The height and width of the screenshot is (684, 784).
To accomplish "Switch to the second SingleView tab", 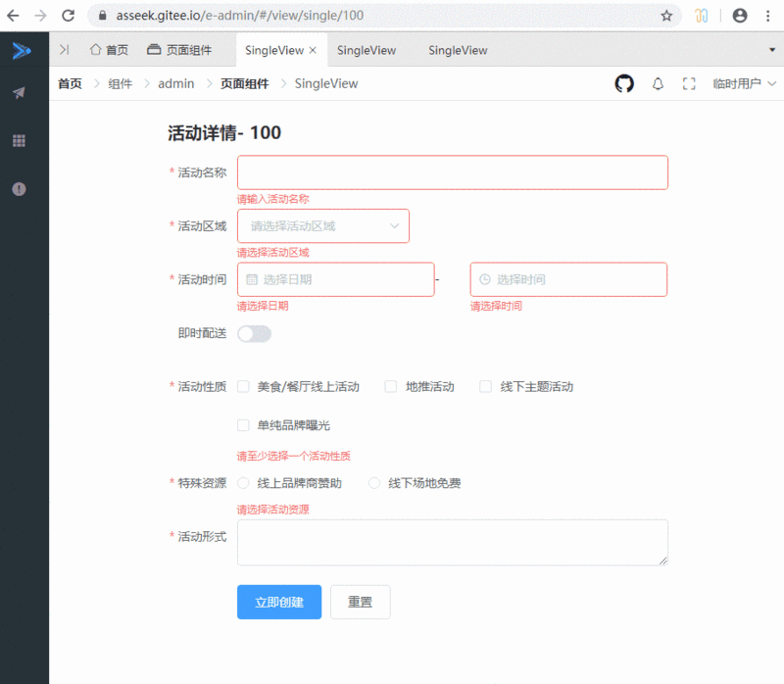I will (367, 50).
